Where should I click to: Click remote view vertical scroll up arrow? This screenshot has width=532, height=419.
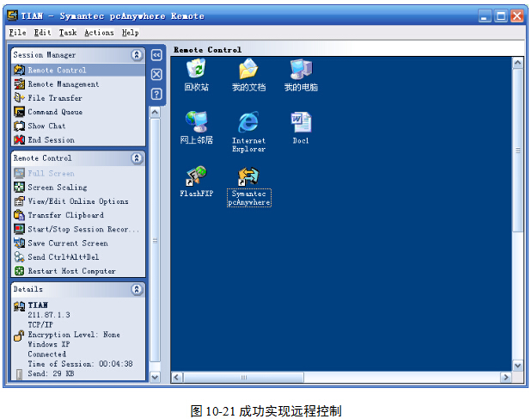point(517,63)
